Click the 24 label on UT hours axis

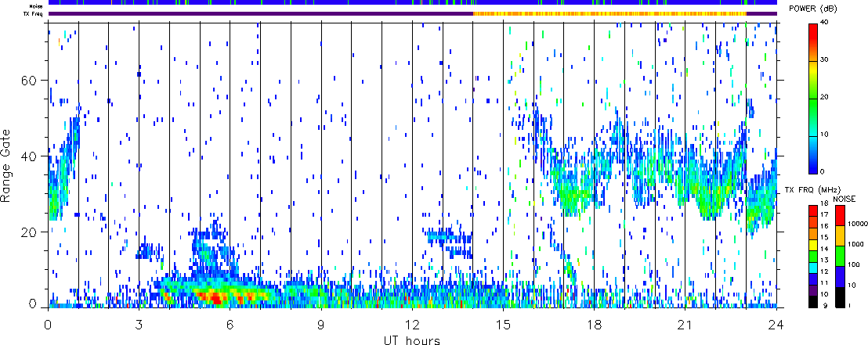[776, 325]
